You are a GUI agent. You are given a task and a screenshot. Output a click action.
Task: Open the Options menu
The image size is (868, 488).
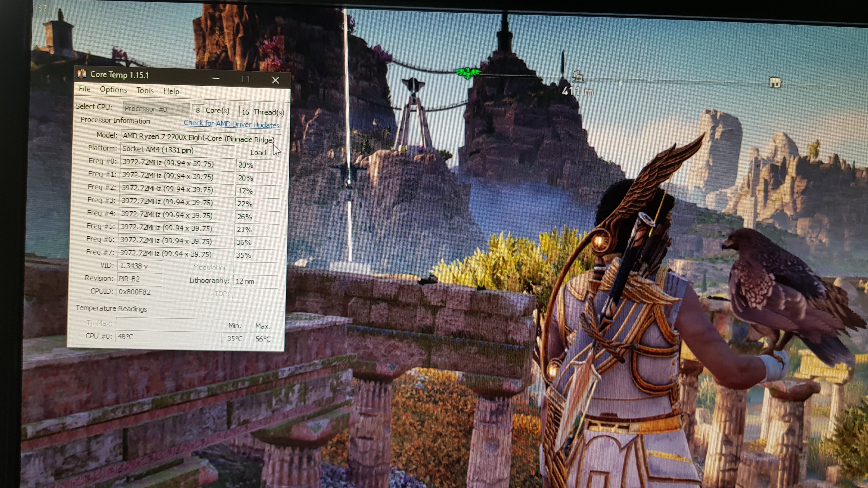click(113, 90)
